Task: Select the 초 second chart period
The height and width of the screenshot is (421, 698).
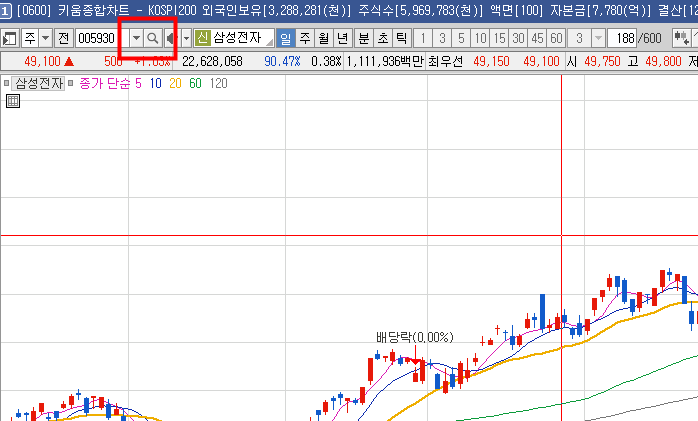Action: pyautogui.click(x=383, y=39)
